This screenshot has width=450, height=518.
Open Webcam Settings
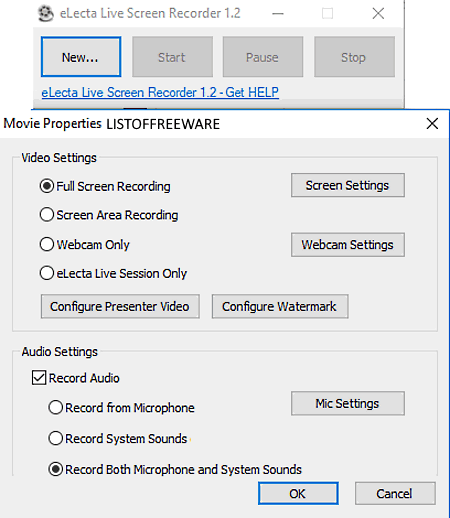(348, 245)
